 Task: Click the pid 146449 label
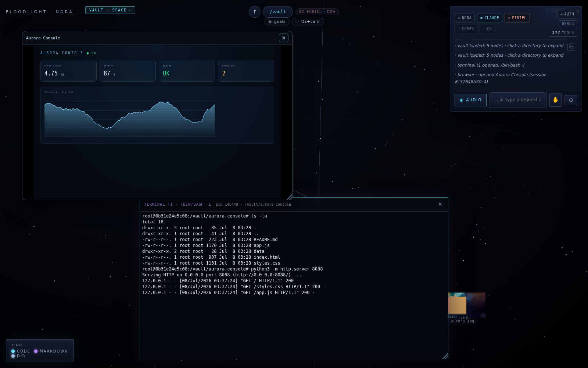coord(227,205)
